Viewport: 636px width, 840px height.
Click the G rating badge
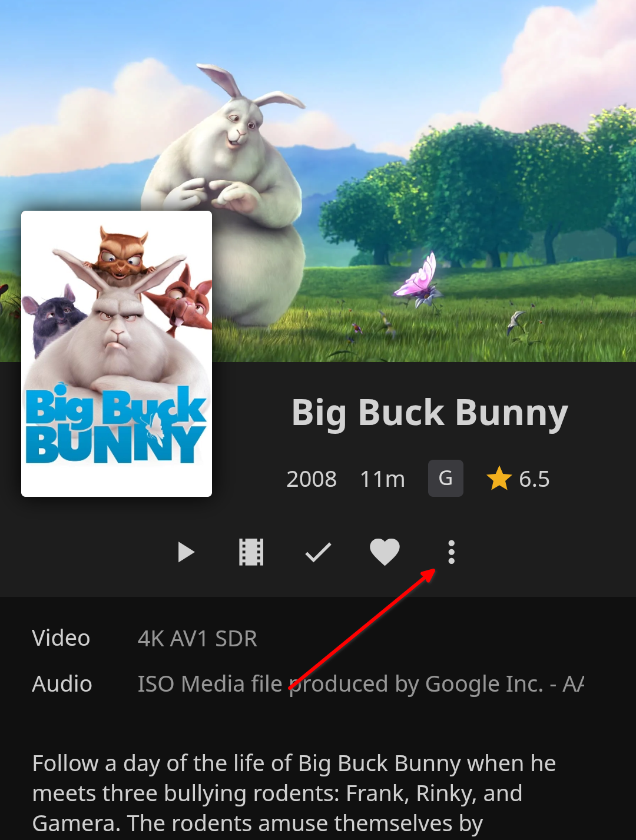click(x=446, y=479)
